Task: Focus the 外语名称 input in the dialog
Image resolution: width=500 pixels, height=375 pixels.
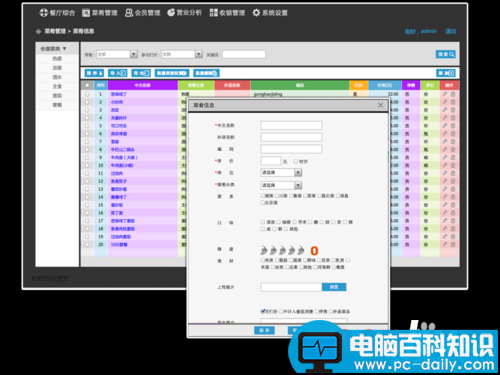Action: (291, 137)
